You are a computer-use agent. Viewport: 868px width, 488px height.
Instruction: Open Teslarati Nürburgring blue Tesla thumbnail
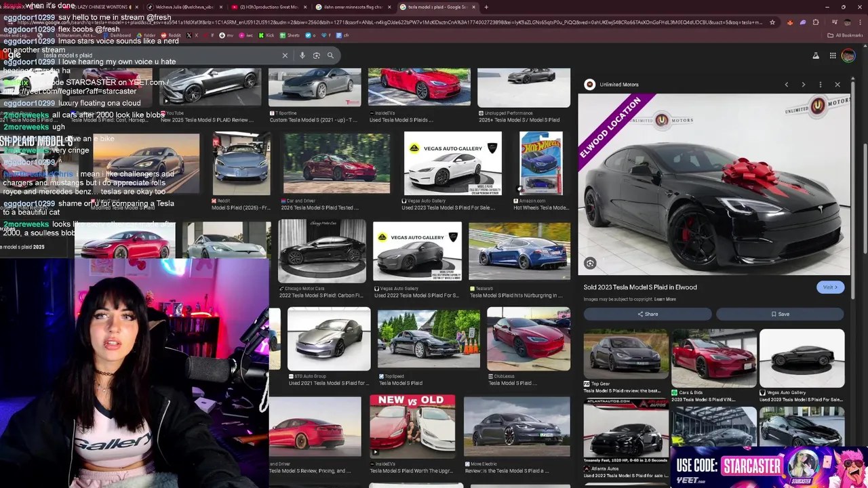519,251
